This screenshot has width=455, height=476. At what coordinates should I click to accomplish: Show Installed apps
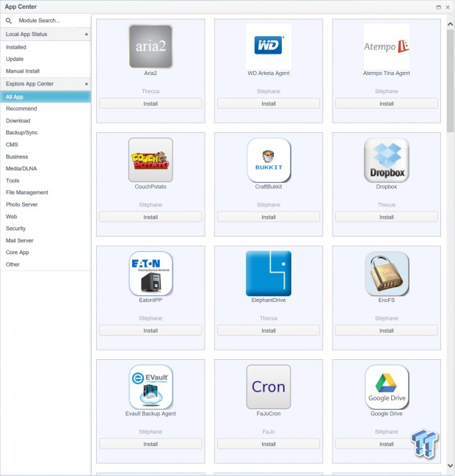[x=15, y=47]
